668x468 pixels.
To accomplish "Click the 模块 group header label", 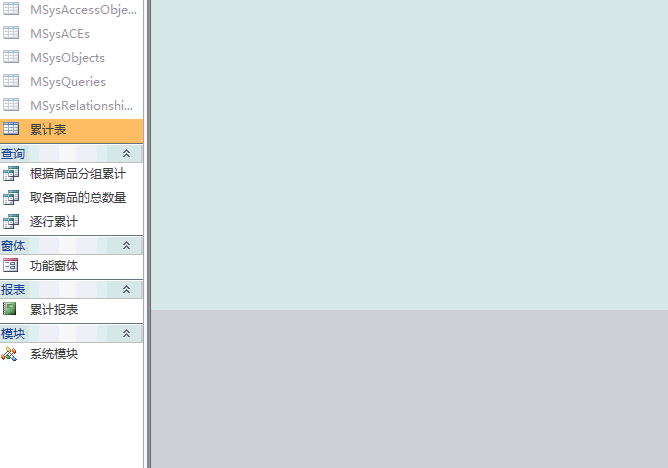I will coord(13,333).
